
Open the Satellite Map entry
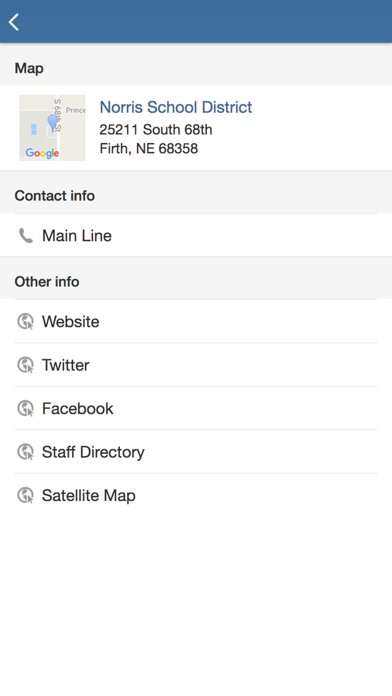tap(196, 495)
